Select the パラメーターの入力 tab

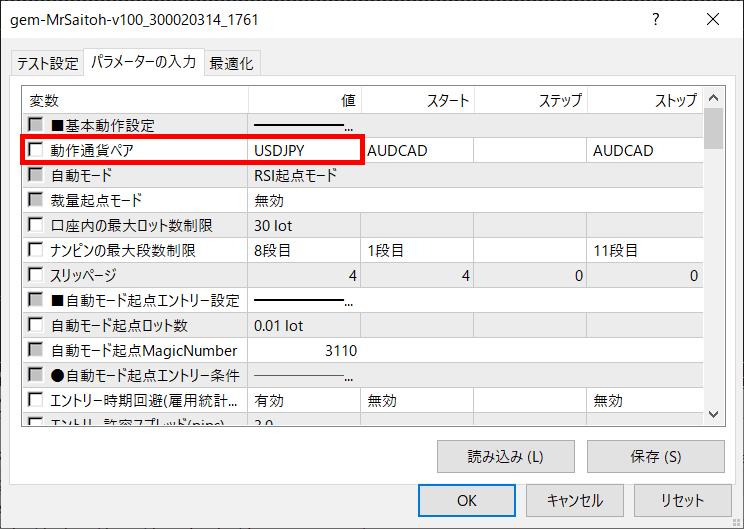click(x=143, y=62)
